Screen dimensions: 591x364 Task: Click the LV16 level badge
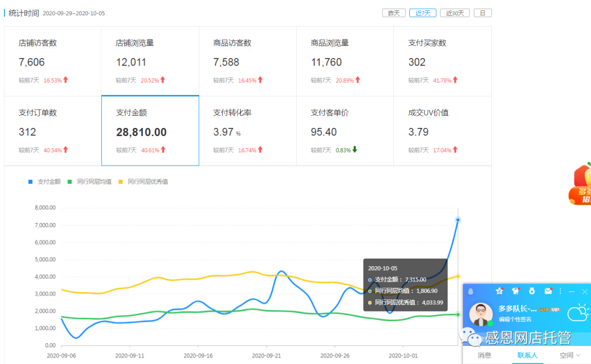(543, 310)
